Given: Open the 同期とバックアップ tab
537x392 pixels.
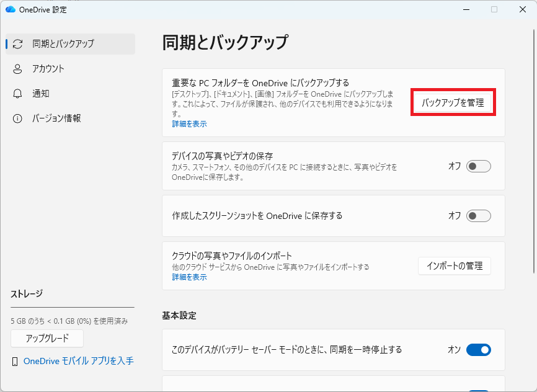Looking at the screenshot, I should pos(63,44).
